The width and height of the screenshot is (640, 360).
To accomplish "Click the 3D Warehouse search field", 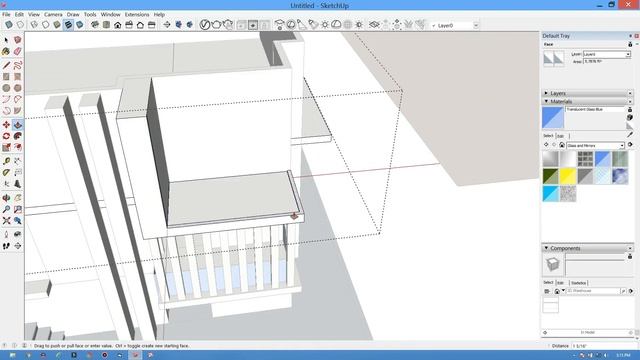I will (593, 291).
